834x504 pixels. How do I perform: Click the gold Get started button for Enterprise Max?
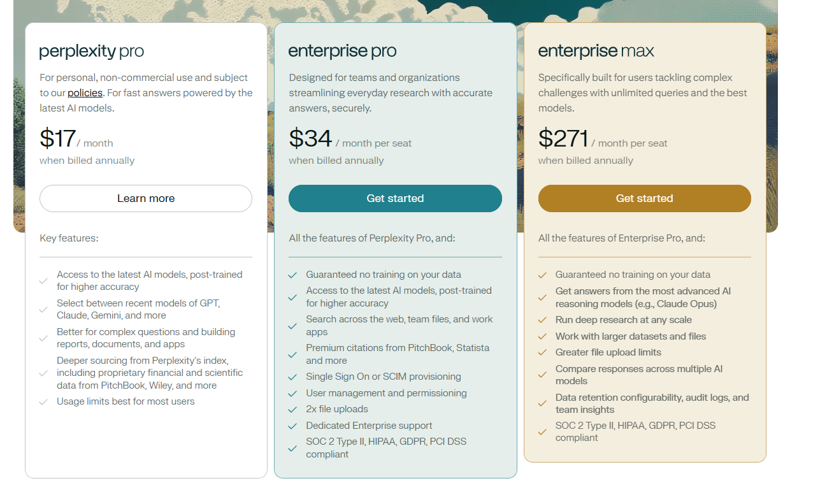coord(644,198)
